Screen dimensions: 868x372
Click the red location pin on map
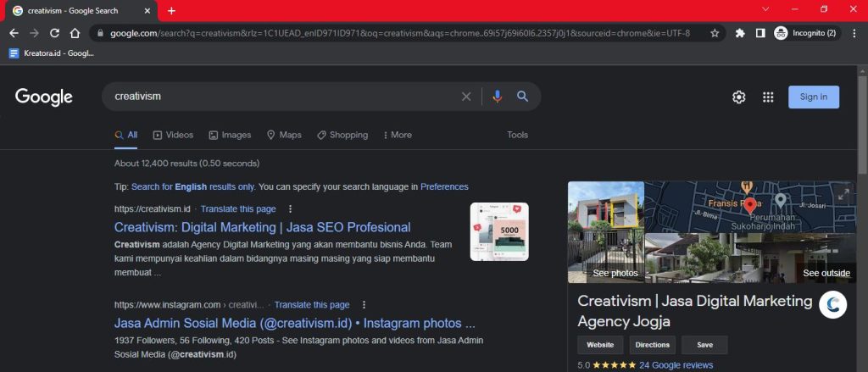(750, 205)
